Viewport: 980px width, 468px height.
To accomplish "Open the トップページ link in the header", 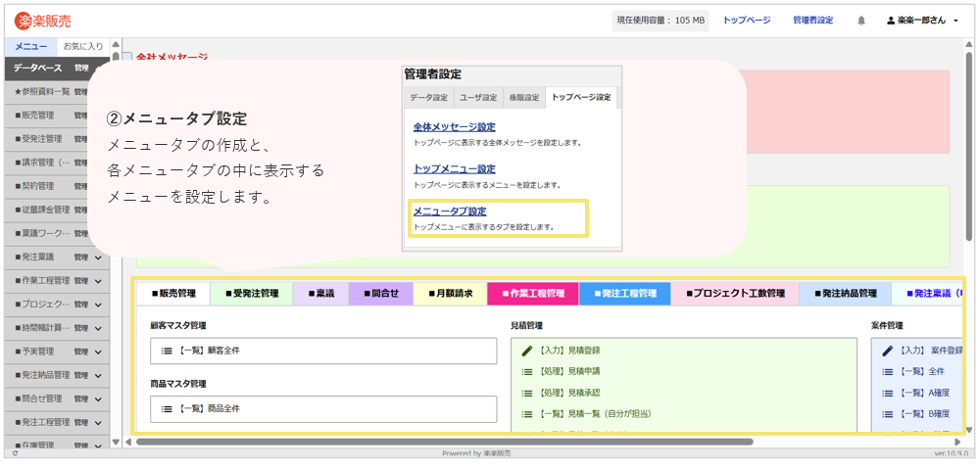I will [x=746, y=21].
